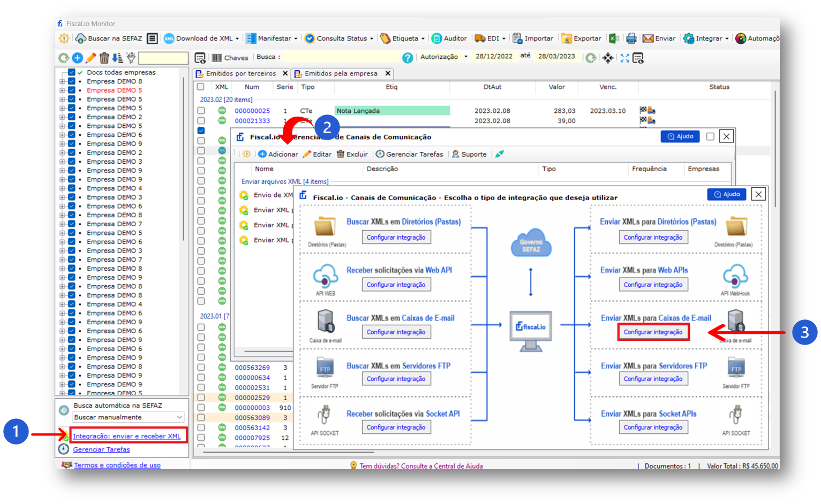Click the Importar toolbar button
This screenshot has height=504, width=821.
tap(533, 39)
